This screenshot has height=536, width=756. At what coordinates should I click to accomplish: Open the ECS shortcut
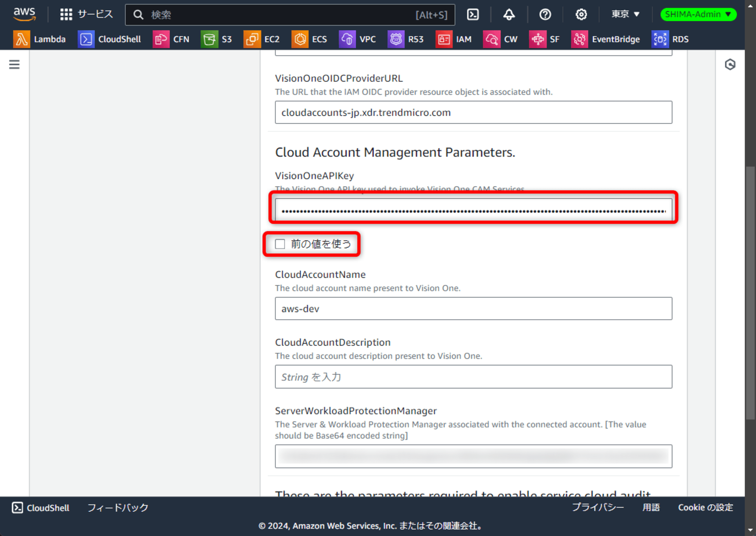click(309, 39)
